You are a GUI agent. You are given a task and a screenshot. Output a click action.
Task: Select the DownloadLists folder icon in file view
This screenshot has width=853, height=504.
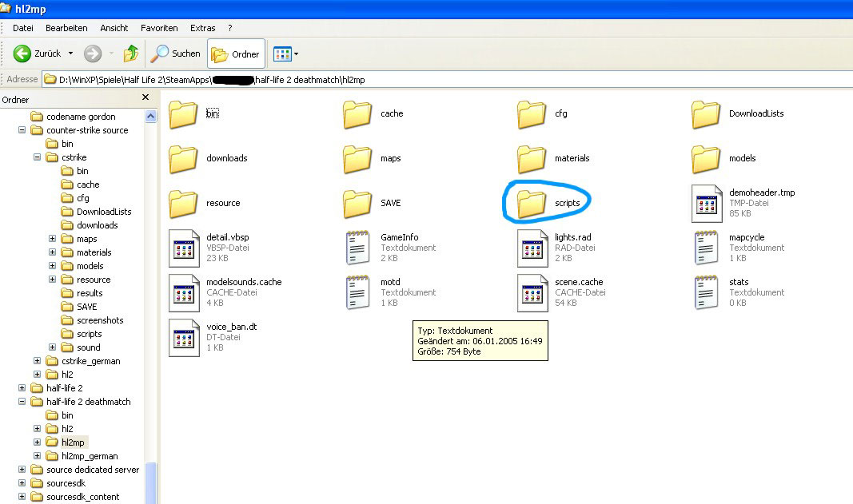(x=706, y=114)
